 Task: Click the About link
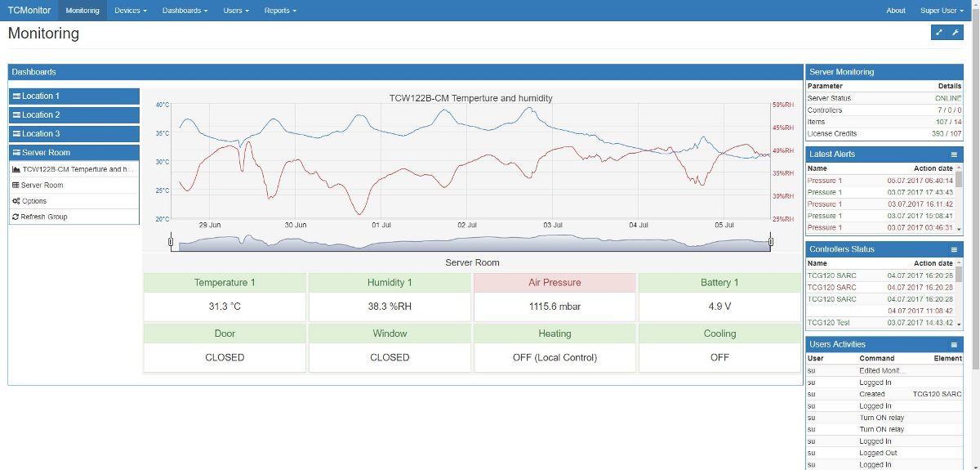coord(896,11)
